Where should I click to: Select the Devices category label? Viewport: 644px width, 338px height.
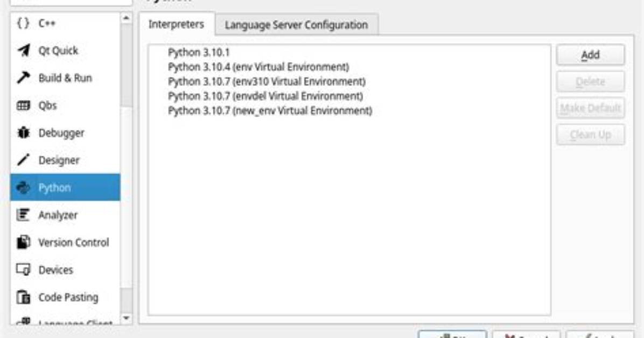pyautogui.click(x=56, y=270)
